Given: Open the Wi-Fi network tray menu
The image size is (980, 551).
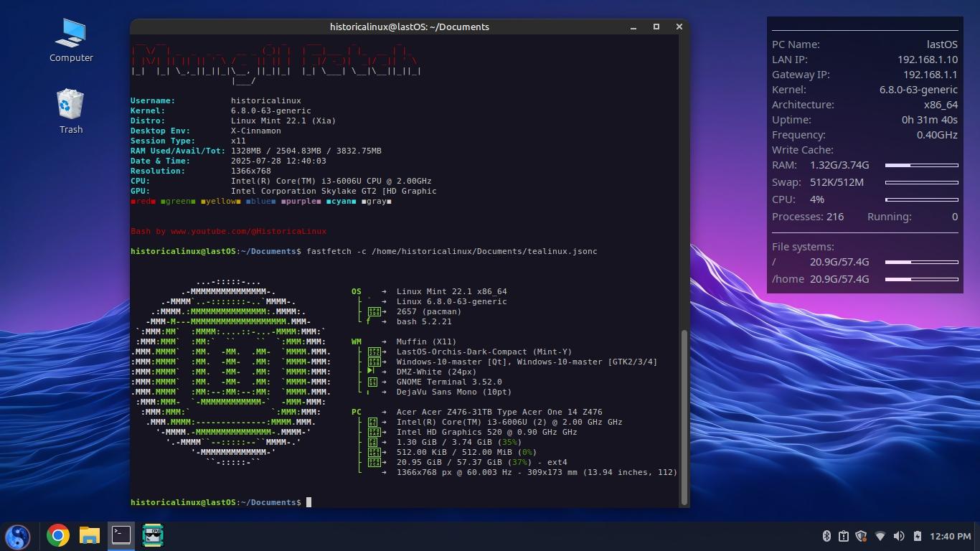Looking at the screenshot, I should click(880, 536).
